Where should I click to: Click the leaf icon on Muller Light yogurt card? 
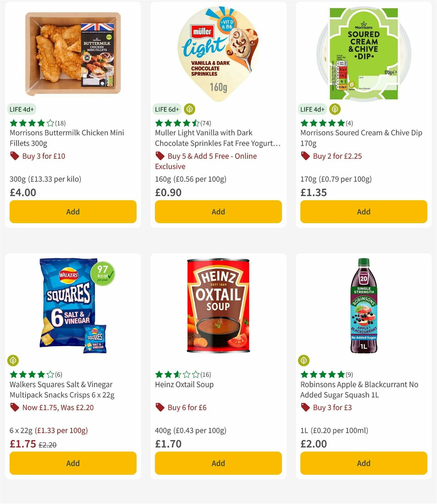click(189, 109)
